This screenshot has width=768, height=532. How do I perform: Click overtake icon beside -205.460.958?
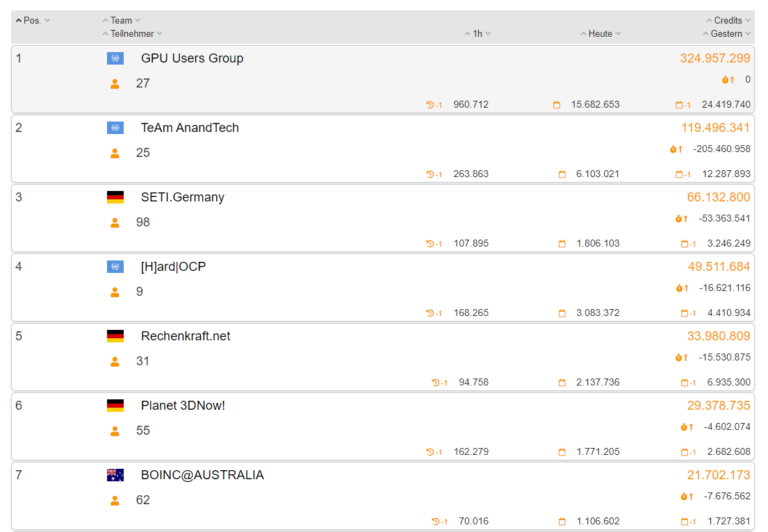tap(676, 149)
